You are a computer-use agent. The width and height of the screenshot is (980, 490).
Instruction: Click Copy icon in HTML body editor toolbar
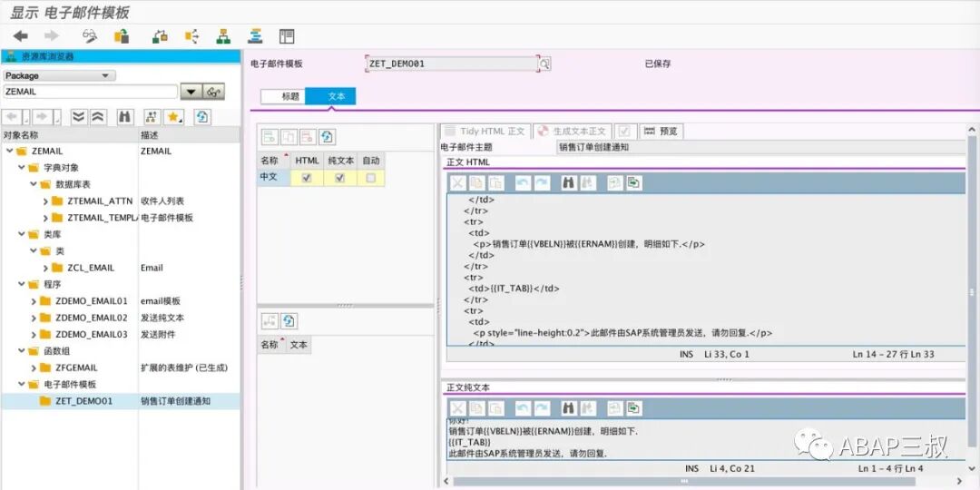point(477,182)
